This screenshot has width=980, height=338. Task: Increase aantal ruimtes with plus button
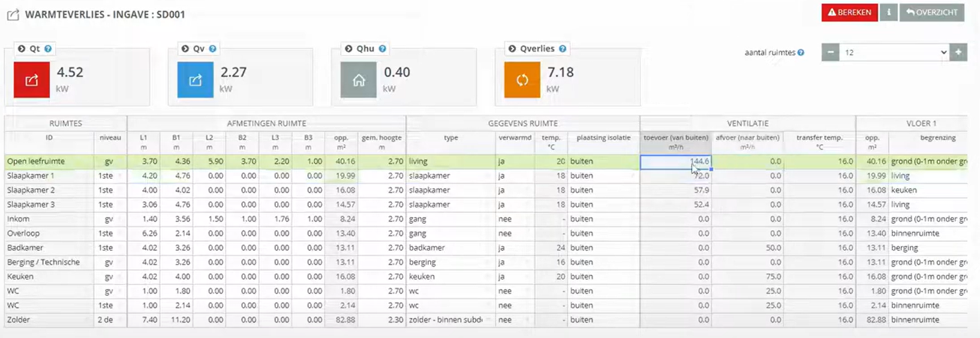click(x=958, y=52)
